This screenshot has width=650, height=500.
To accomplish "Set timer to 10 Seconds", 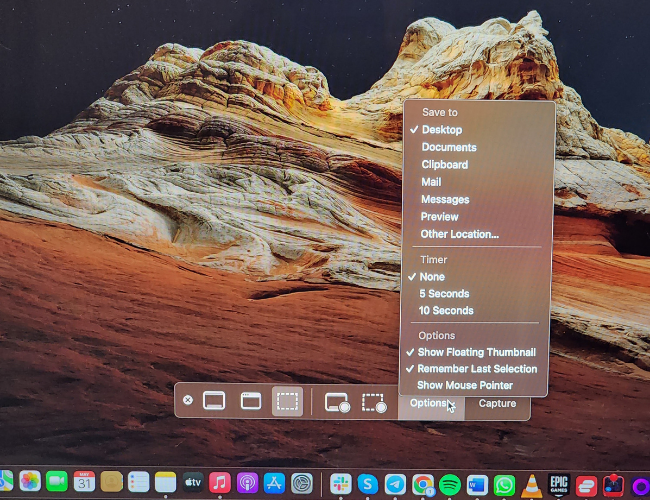I will (x=446, y=311).
